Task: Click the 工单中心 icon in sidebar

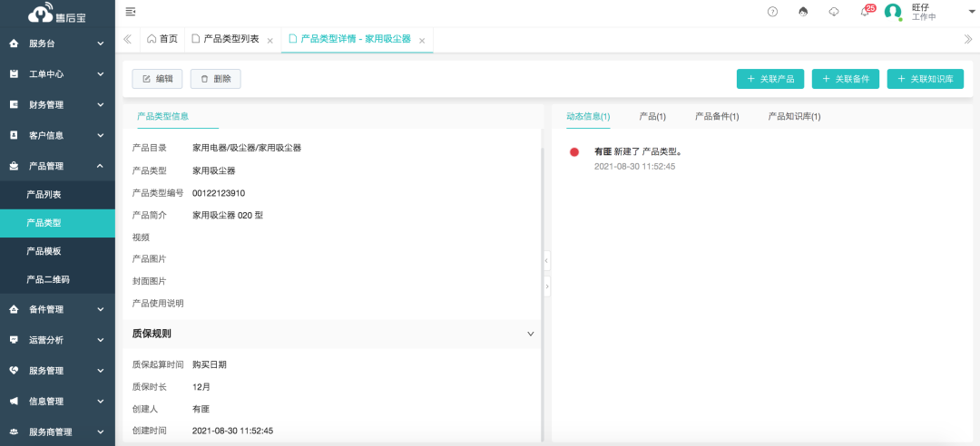Action: tap(15, 73)
